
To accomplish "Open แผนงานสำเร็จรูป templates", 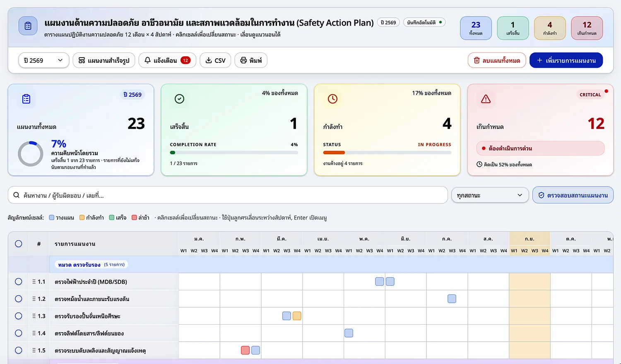I will (x=104, y=60).
